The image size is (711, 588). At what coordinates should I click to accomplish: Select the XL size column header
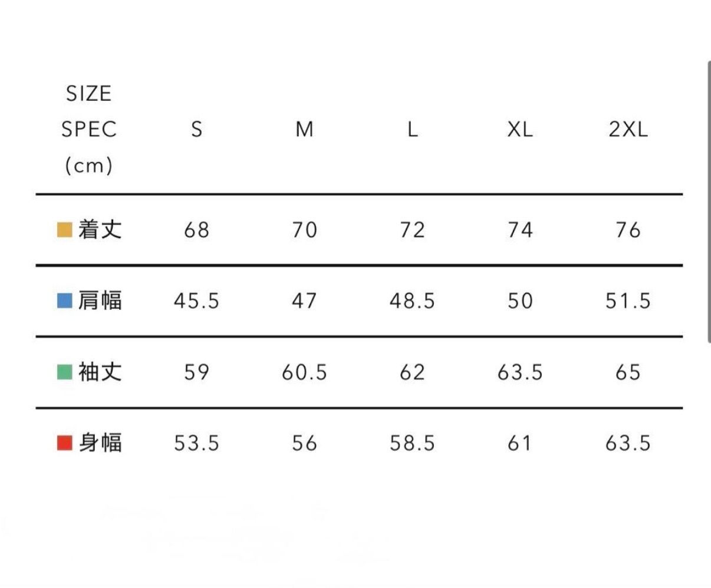[520, 129]
